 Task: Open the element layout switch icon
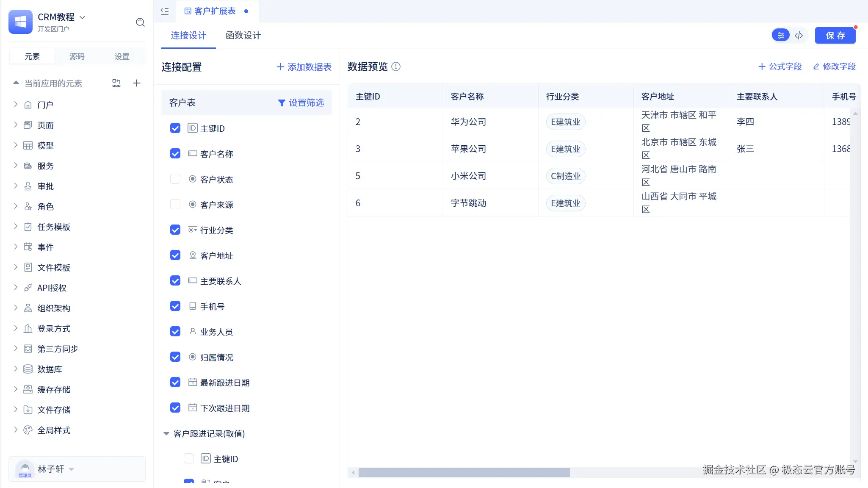(116, 83)
